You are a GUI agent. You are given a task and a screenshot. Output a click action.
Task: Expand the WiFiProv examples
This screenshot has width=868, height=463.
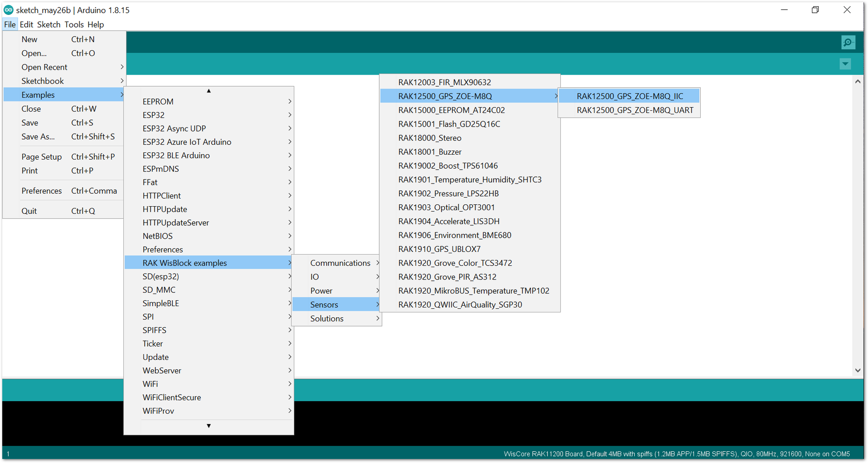pyautogui.click(x=209, y=411)
